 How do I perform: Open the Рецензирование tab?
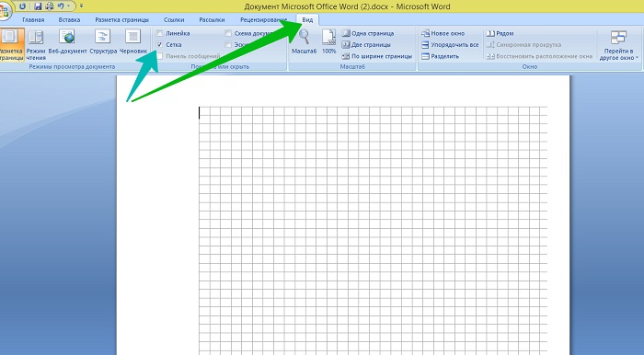pyautogui.click(x=264, y=19)
